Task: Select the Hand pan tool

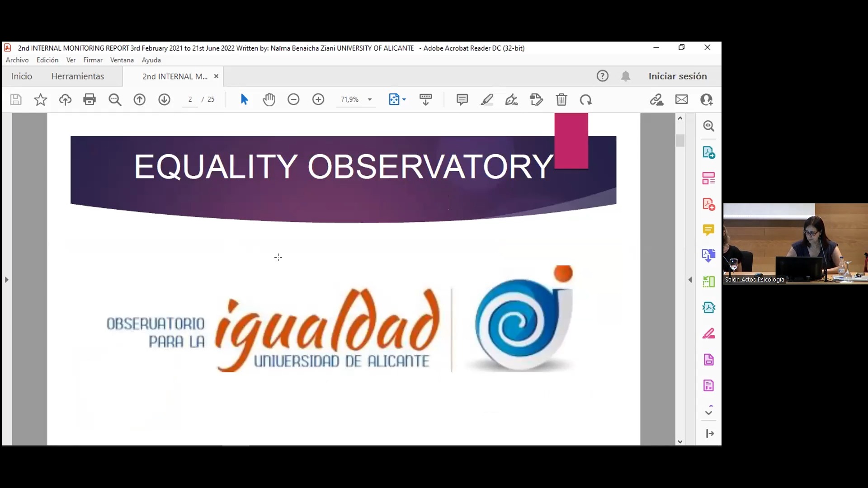Action: (269, 99)
